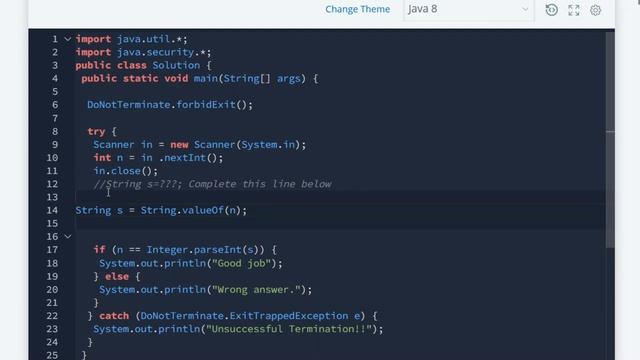Click 'if (n == Integer.parseInt(s))' line
This screenshot has width=640, height=360.
(185, 249)
